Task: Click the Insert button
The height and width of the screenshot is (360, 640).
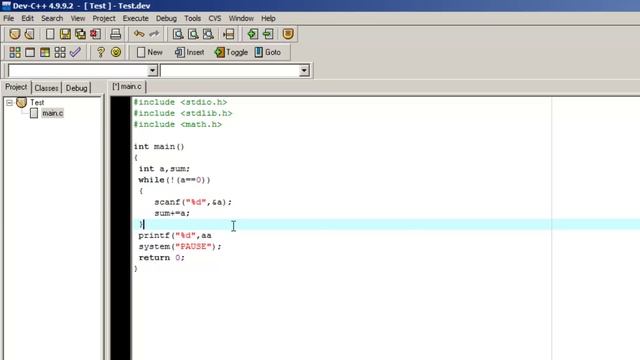Action: tap(189, 52)
